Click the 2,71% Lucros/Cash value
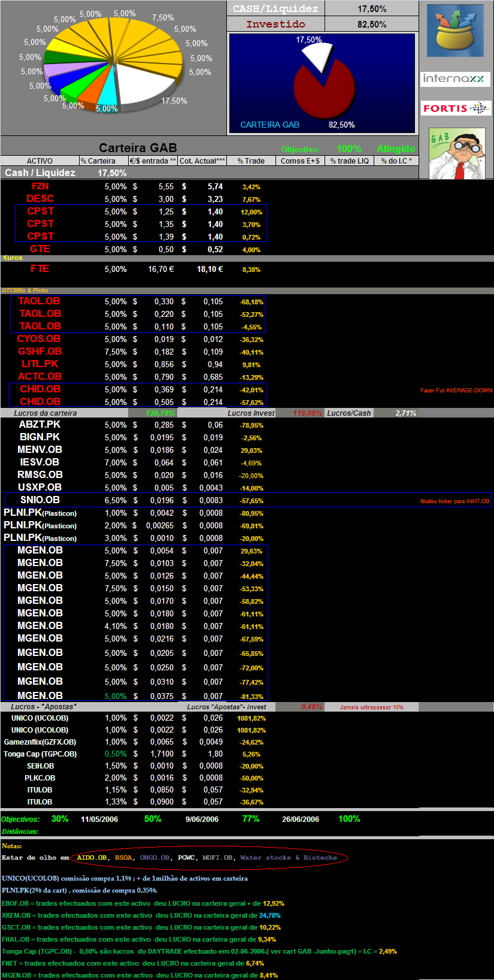The width and height of the screenshot is (494, 980). (x=406, y=413)
